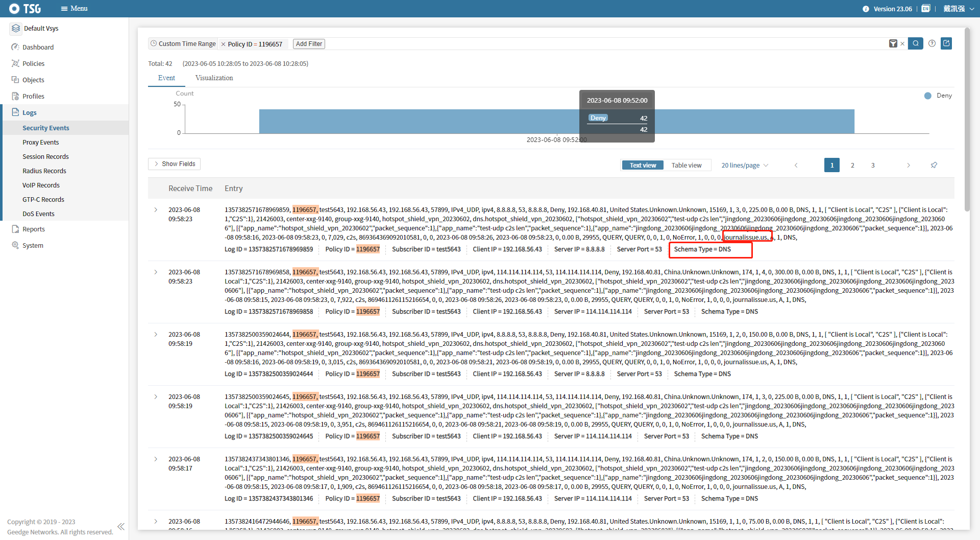Viewport: 980px width, 540px height.
Task: Go to results page 2
Action: 852,165
